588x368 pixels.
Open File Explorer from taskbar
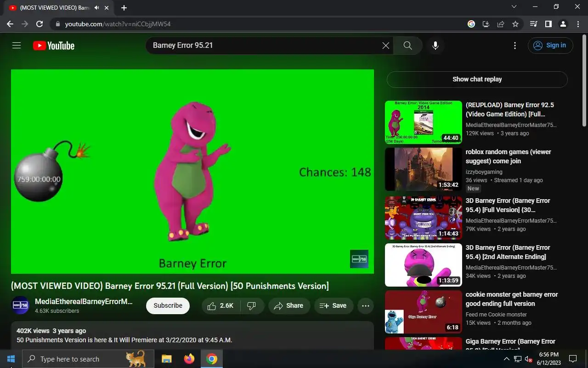[x=166, y=359]
